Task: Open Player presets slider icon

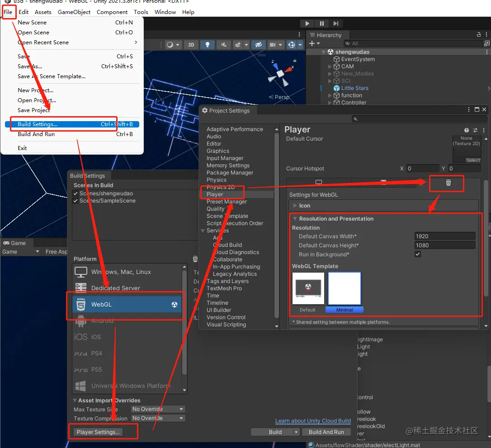Action: click(475, 130)
